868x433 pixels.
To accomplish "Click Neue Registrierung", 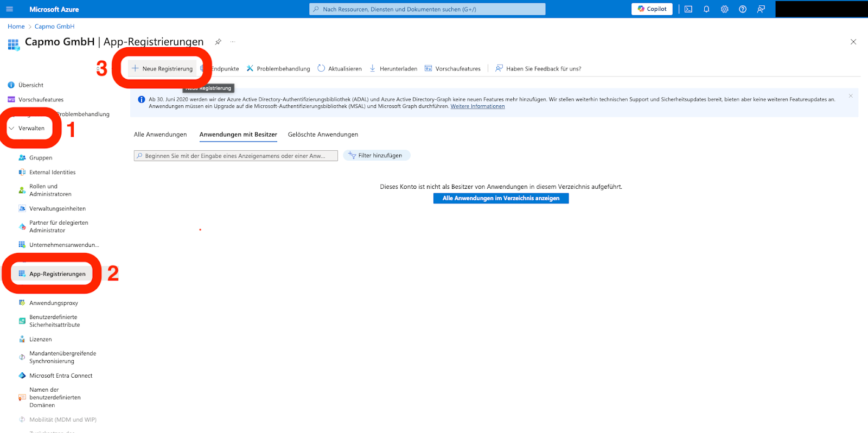I will pyautogui.click(x=162, y=69).
